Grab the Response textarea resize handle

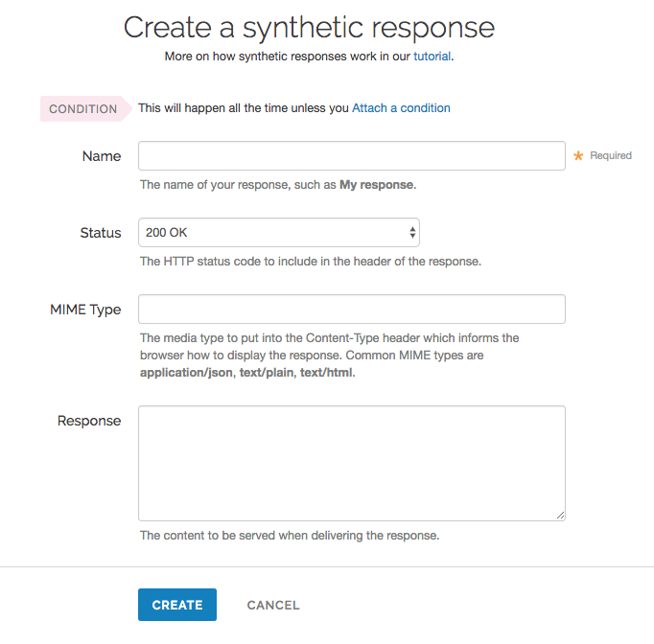coord(560,515)
